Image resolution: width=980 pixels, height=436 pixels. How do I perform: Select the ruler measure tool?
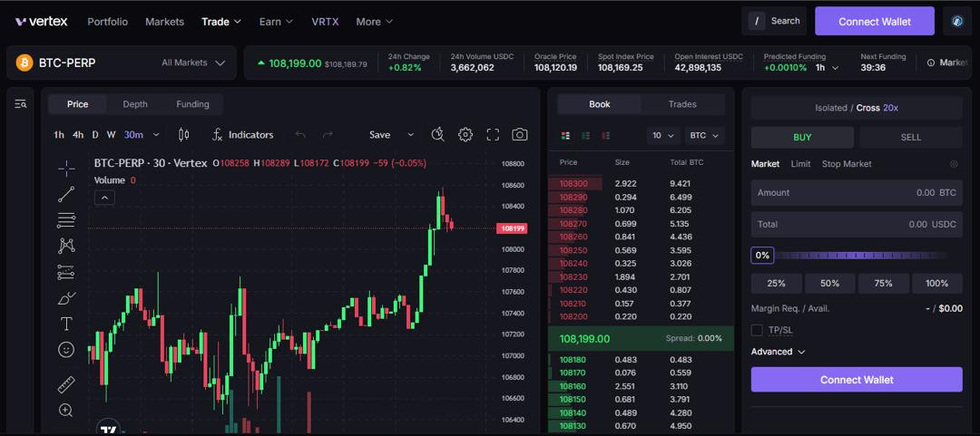(x=66, y=384)
